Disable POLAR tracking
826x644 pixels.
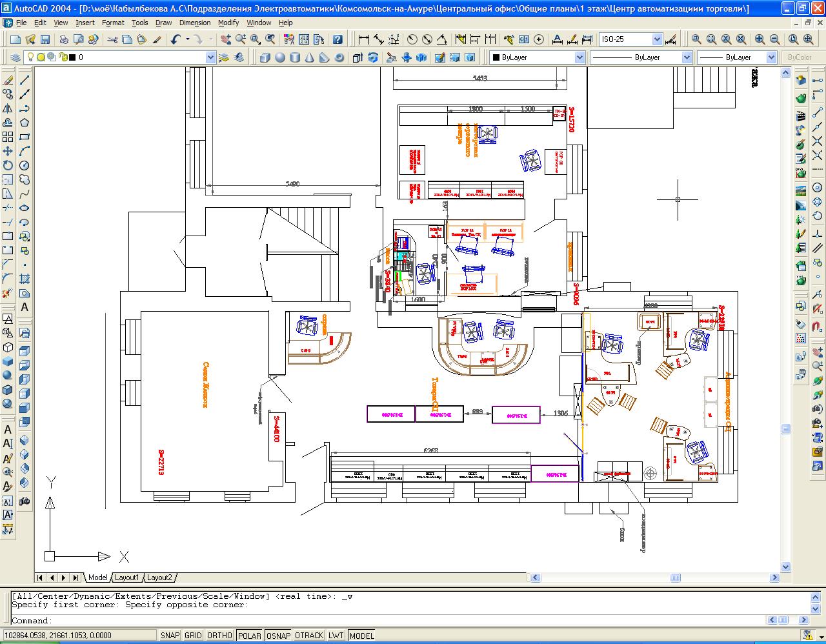tap(249, 636)
